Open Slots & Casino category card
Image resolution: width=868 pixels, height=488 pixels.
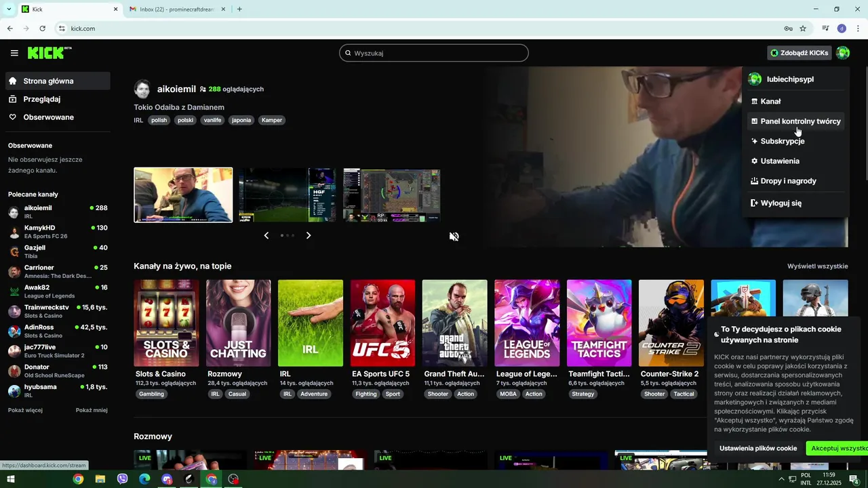pyautogui.click(x=166, y=323)
